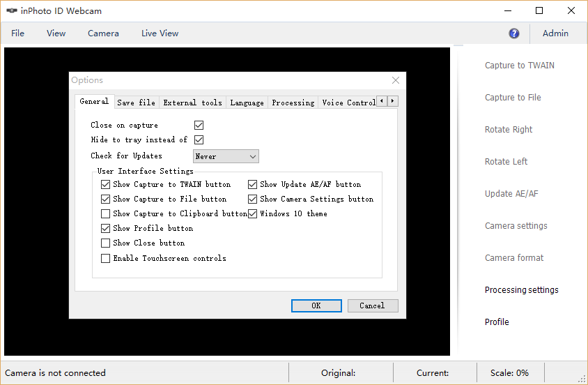Open the Check for Updates dropdown

click(226, 156)
